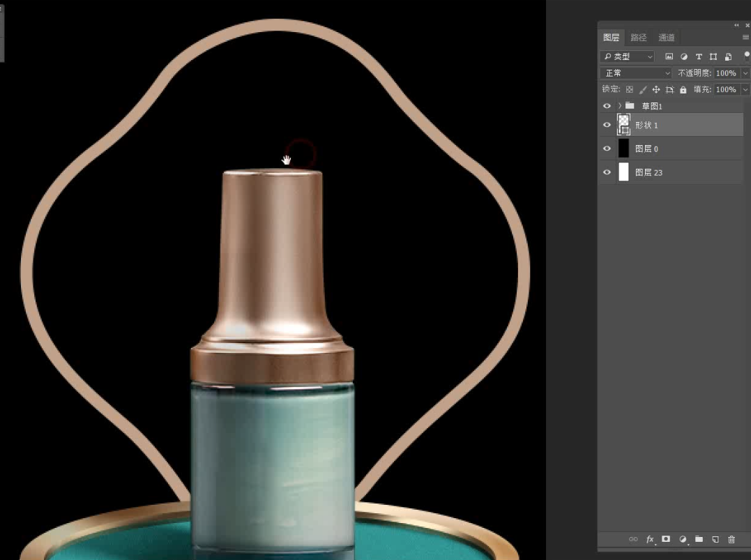This screenshot has height=560, width=751.
Task: Click the lock position move icon
Action: tap(655, 90)
